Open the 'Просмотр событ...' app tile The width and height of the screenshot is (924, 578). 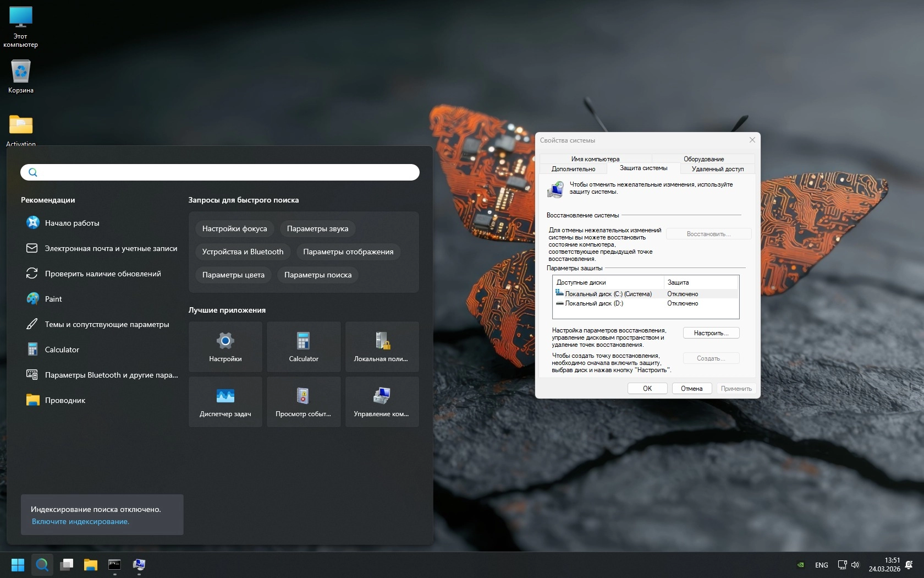304,402
